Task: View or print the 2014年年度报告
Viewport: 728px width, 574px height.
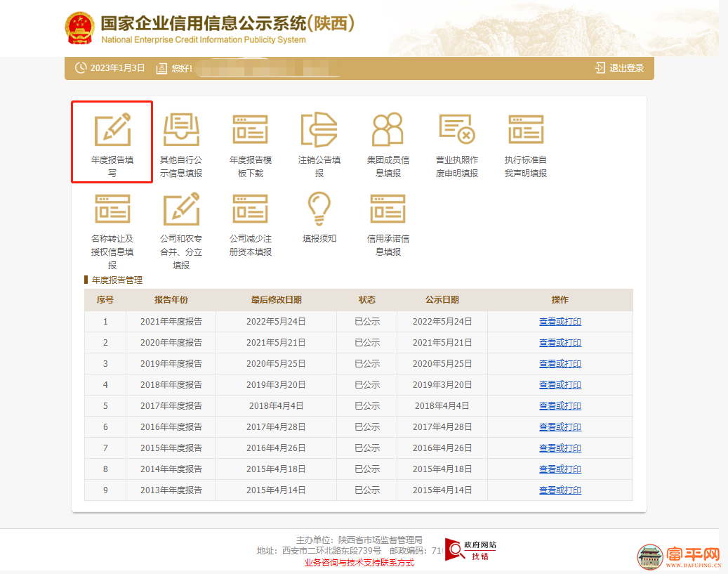Action: 560,469
